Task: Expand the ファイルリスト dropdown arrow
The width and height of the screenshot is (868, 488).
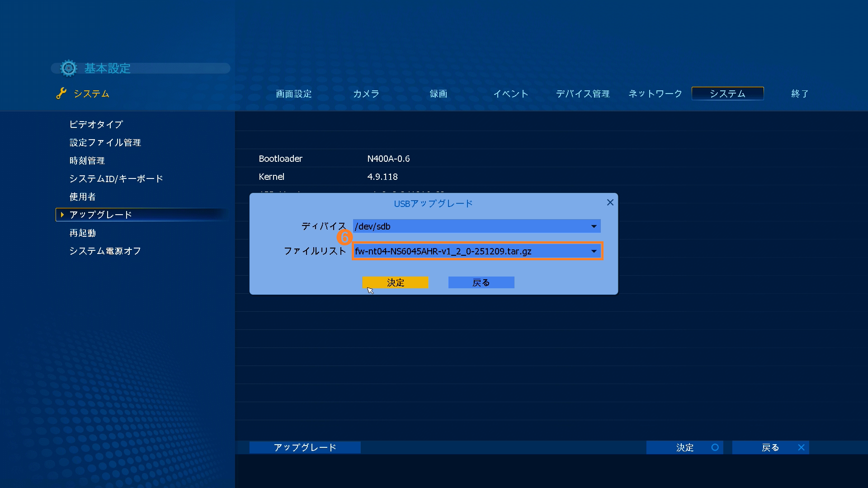Action: click(x=594, y=251)
